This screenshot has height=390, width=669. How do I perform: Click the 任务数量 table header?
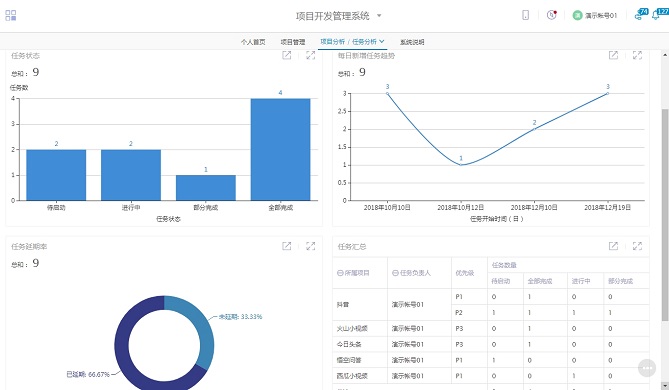568,265
